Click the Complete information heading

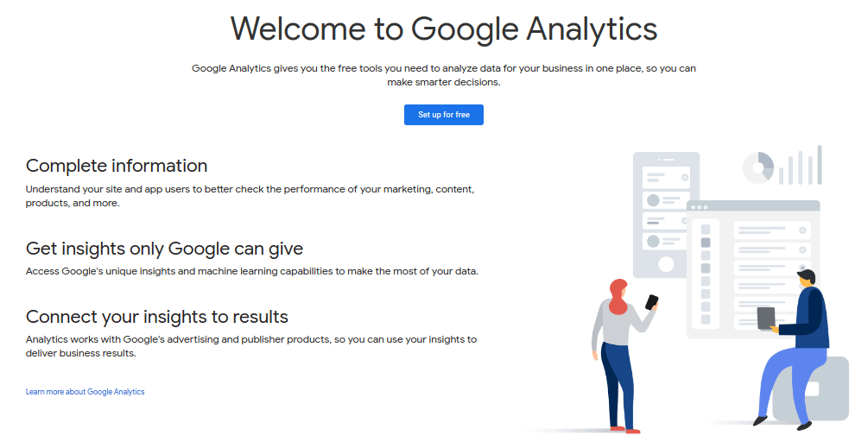pos(117,166)
